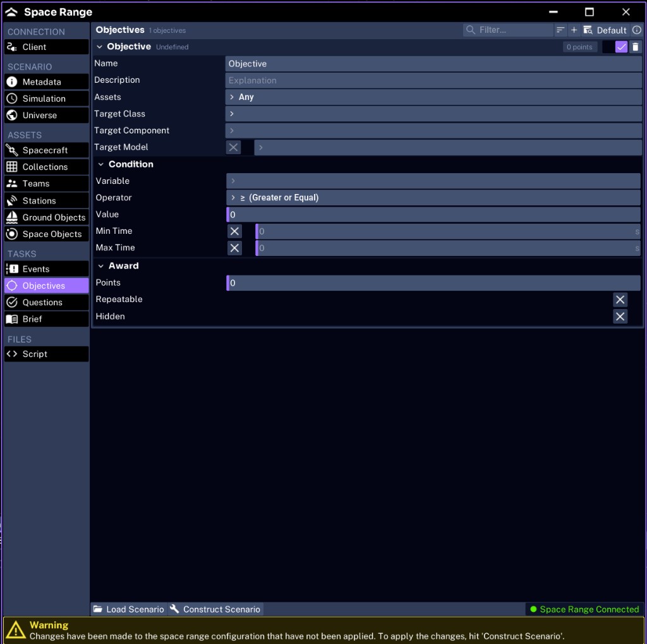This screenshot has width=647, height=644.
Task: Click the 0 points badge
Action: [x=579, y=47]
